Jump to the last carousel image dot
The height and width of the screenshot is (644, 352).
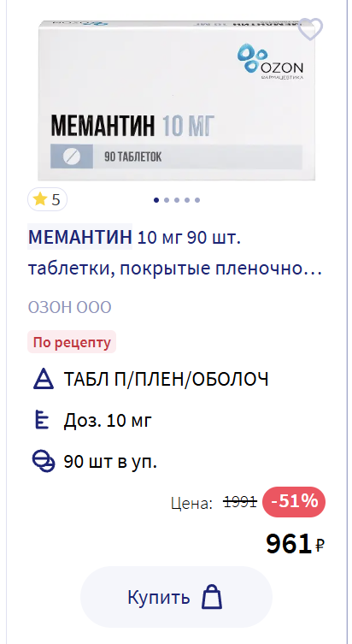coord(197,200)
